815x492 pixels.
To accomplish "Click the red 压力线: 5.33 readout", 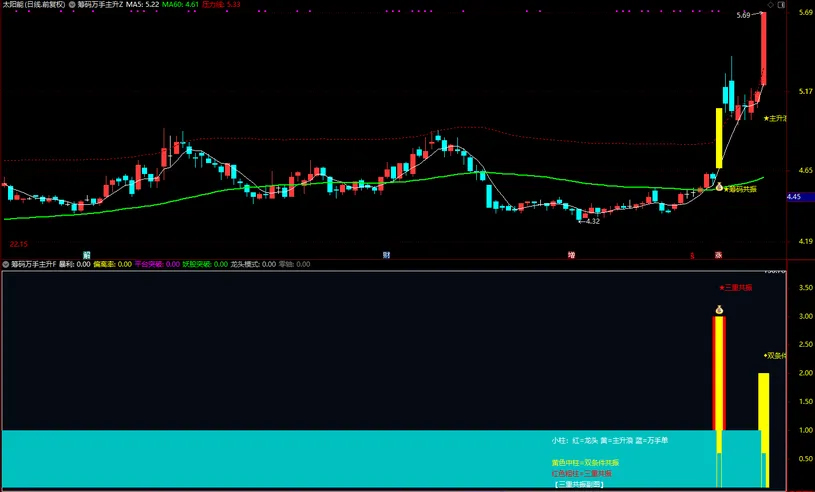I will coord(221,4).
